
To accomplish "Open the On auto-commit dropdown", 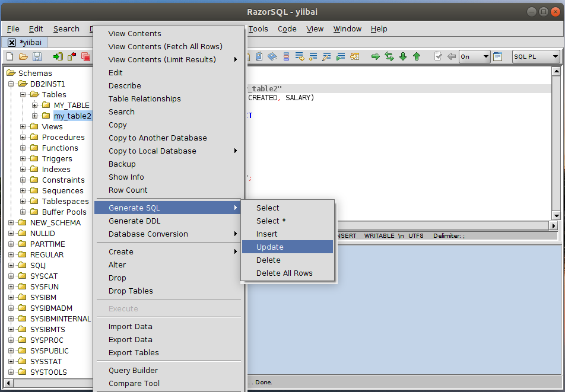I will (x=474, y=56).
